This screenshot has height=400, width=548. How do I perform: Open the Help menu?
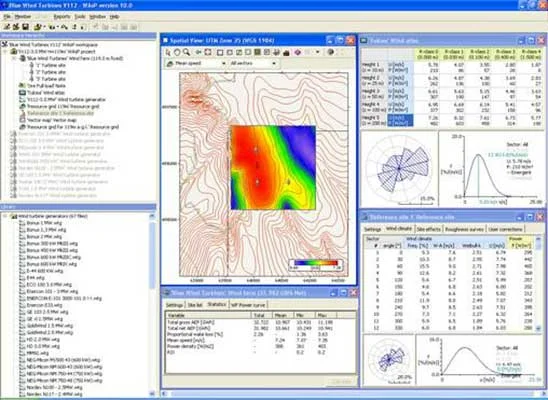coord(114,16)
